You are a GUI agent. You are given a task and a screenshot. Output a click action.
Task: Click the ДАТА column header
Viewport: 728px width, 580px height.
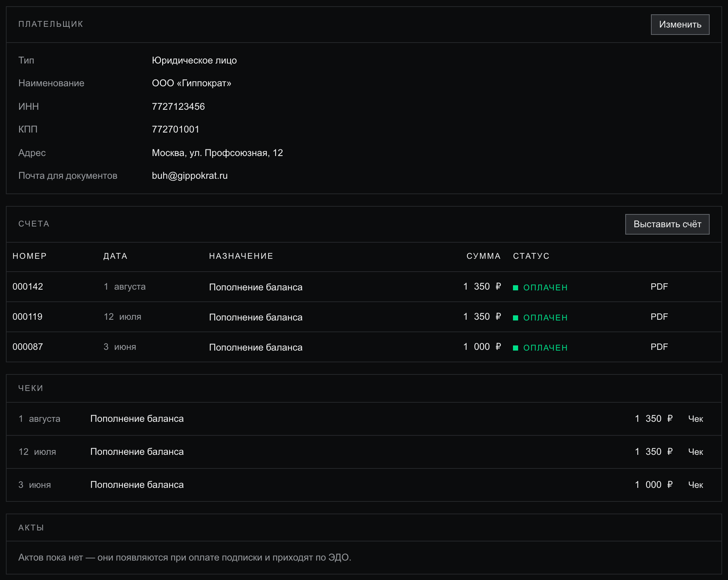coord(116,256)
